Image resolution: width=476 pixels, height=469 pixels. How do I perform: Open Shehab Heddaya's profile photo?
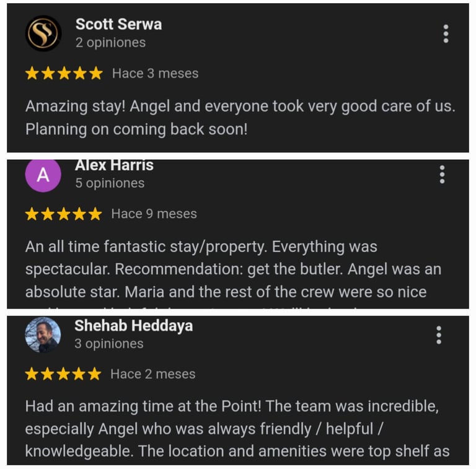tap(43, 335)
